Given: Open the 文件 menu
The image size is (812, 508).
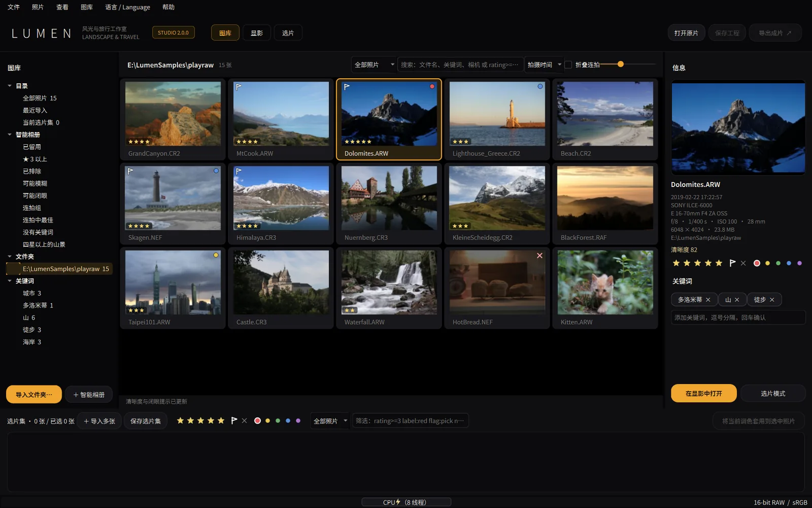Looking at the screenshot, I should [14, 7].
